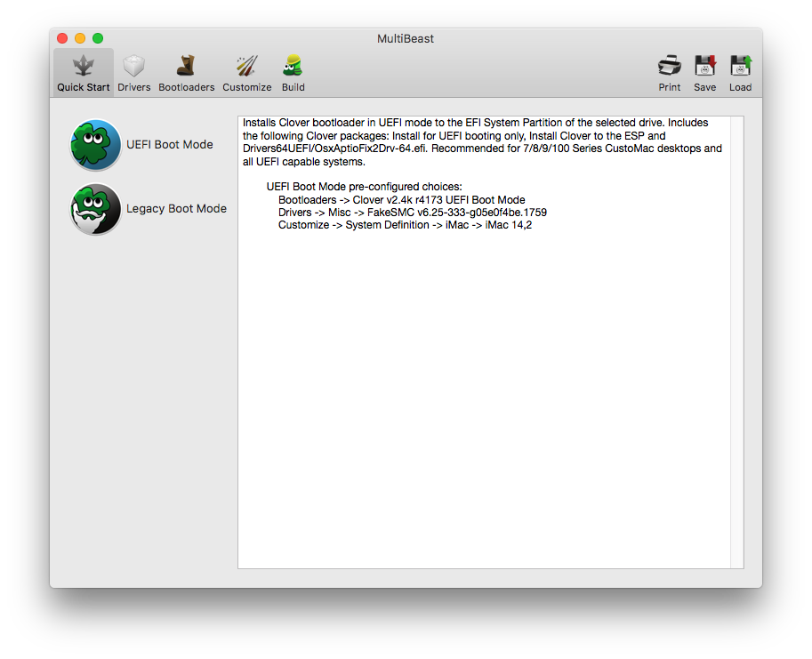812x659 pixels.
Task: Select the Customize tools icon
Action: (246, 67)
